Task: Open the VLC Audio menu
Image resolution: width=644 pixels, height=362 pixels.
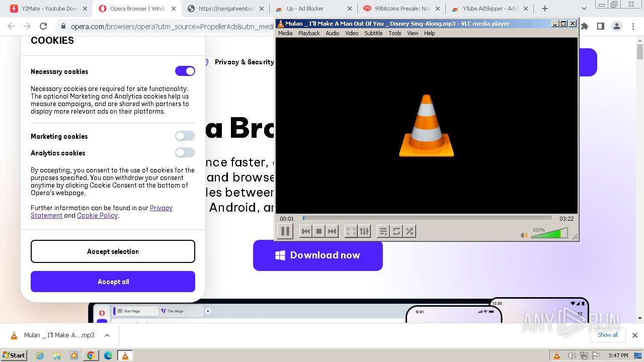Action: tap(332, 33)
